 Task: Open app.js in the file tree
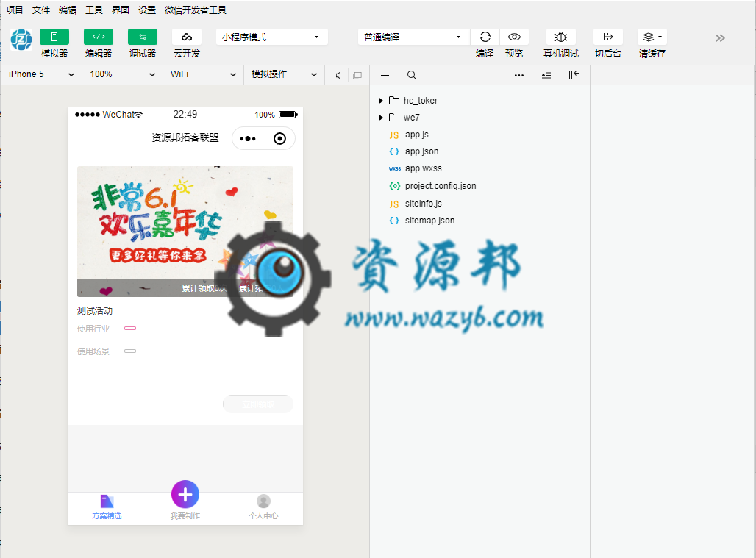pos(416,135)
